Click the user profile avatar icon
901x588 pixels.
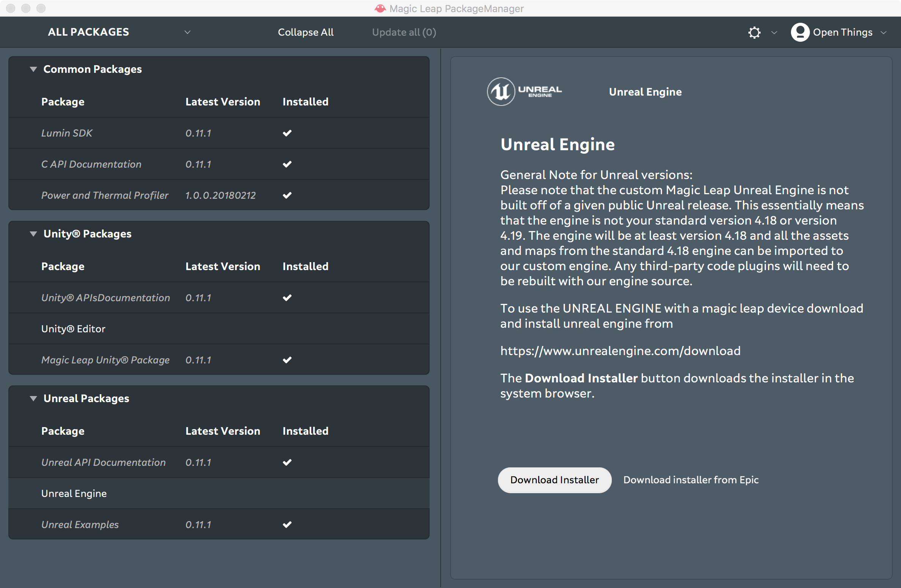click(800, 32)
